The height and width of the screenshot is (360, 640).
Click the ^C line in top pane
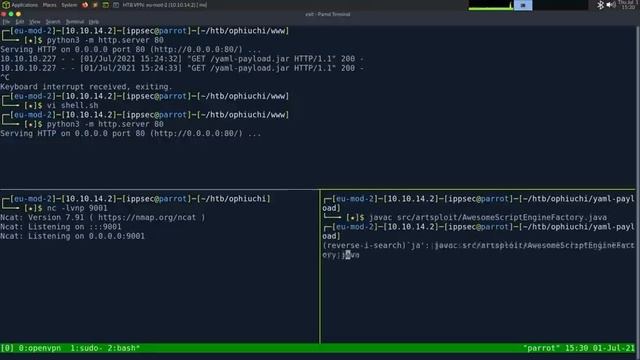click(4, 78)
